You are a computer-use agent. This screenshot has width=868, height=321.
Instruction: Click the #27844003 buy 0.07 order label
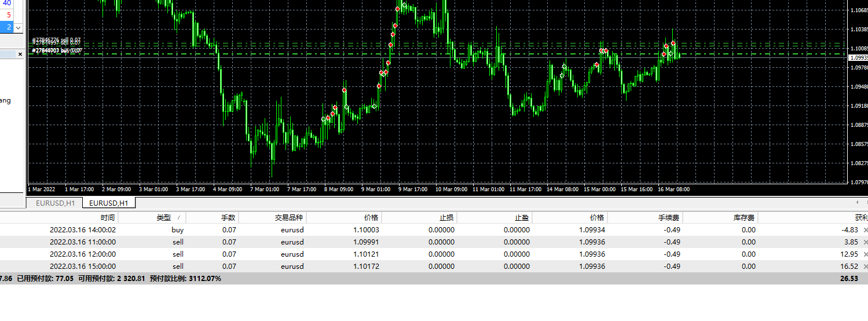pos(57,51)
